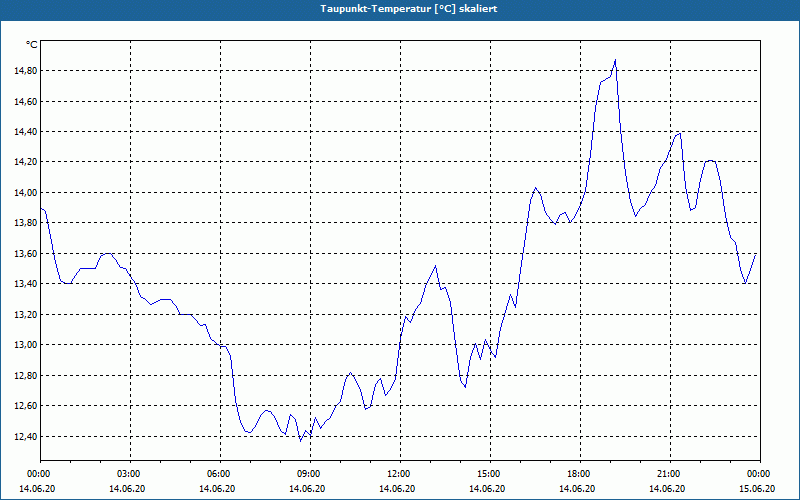
Task: Click the 00:00 time label above 14.06.20
Action: pyautogui.click(x=37, y=474)
